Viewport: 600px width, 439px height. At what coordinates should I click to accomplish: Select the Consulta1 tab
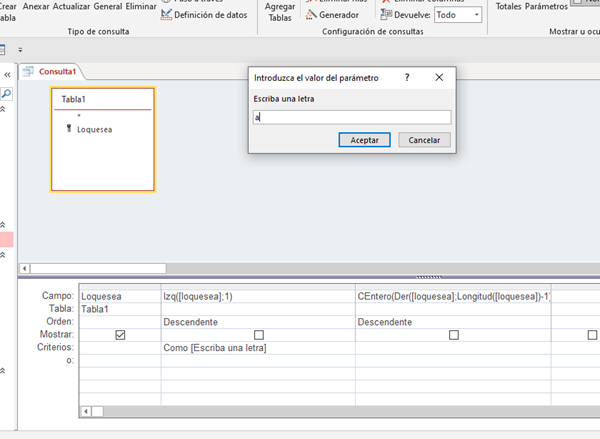(51, 72)
